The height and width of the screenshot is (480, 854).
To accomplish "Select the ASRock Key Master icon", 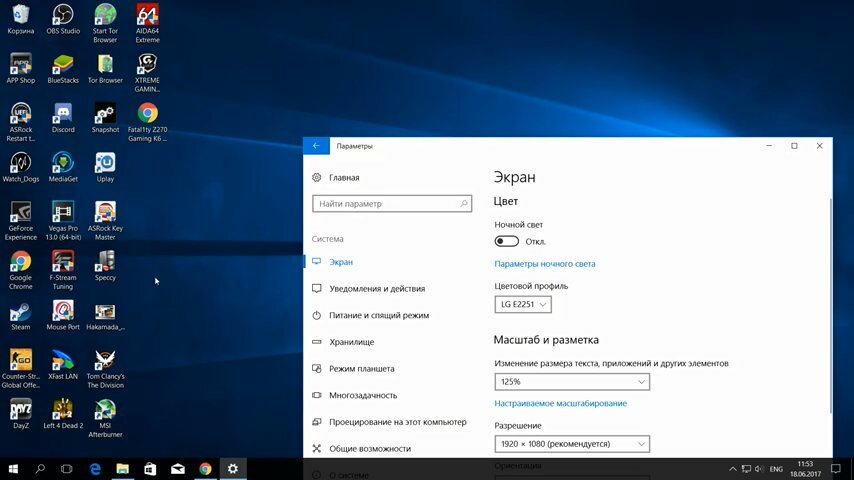I will click(105, 221).
